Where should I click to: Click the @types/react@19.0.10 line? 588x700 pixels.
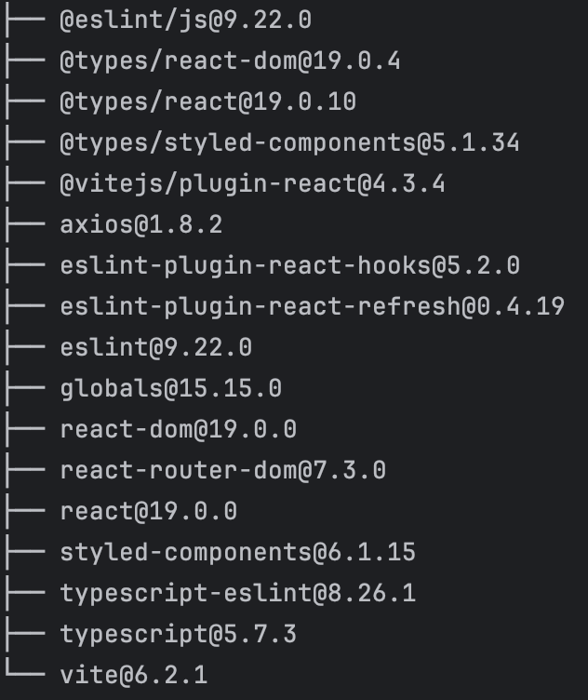[x=207, y=102]
